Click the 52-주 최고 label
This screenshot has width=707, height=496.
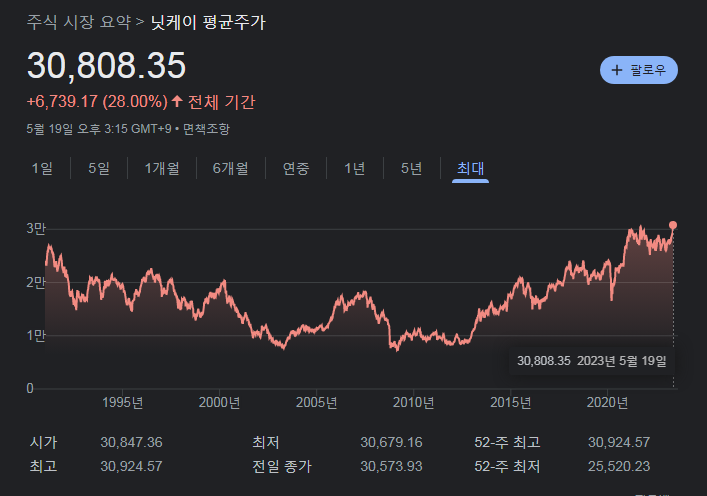507,442
